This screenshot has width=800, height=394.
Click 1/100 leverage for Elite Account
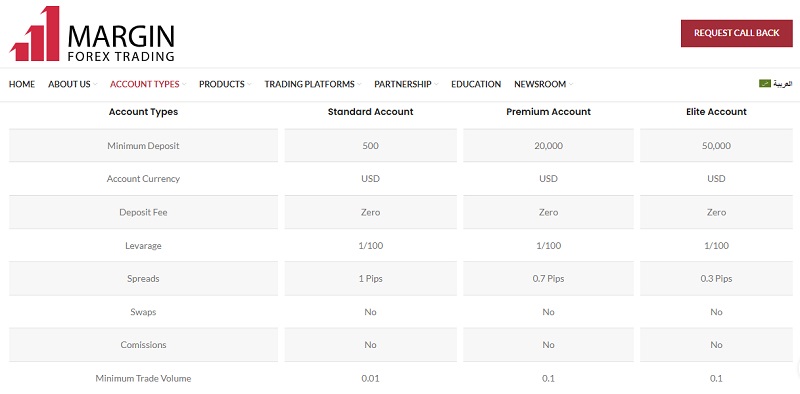click(x=716, y=246)
